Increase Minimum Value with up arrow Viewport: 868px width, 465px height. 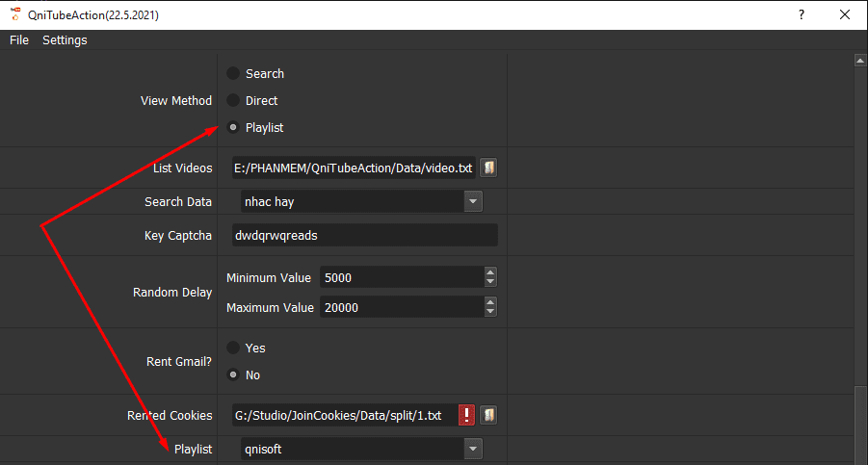490,272
